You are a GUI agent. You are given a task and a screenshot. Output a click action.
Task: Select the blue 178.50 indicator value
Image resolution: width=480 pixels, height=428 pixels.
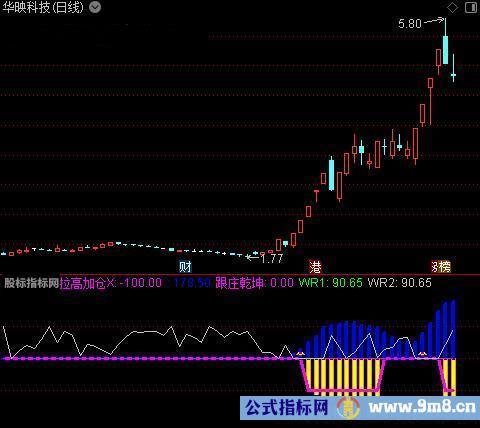pos(192,283)
